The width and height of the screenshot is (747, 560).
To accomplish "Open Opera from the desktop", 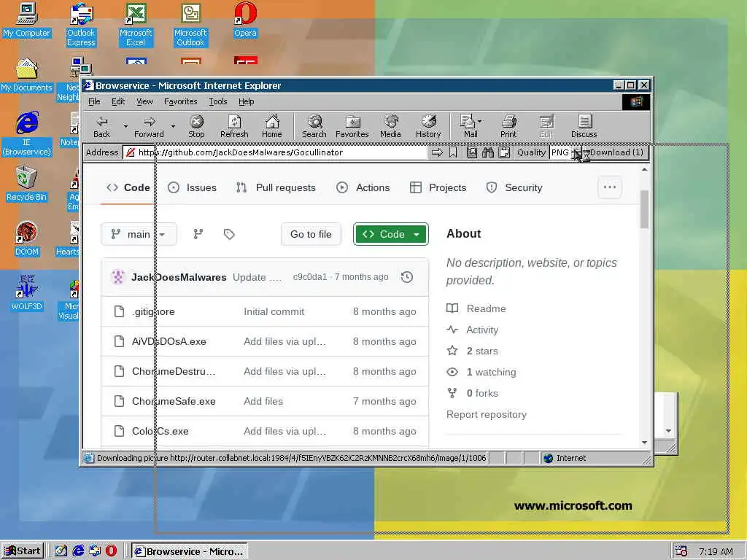I will [x=245, y=20].
